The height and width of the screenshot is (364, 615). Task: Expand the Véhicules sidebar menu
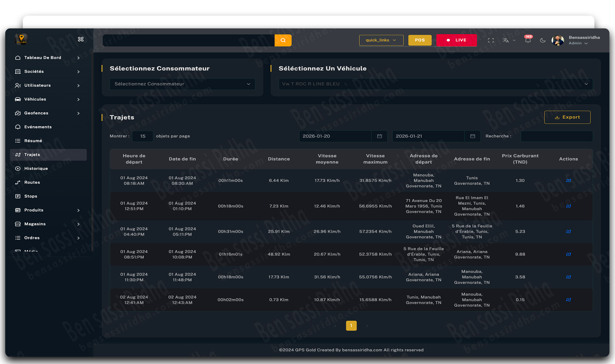48,99
